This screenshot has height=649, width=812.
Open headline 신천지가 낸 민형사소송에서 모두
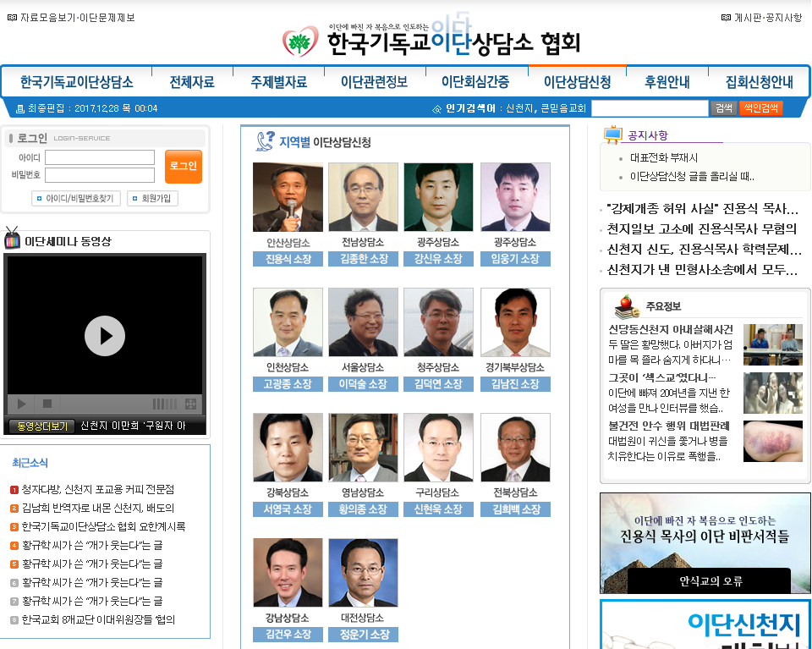[x=702, y=270]
